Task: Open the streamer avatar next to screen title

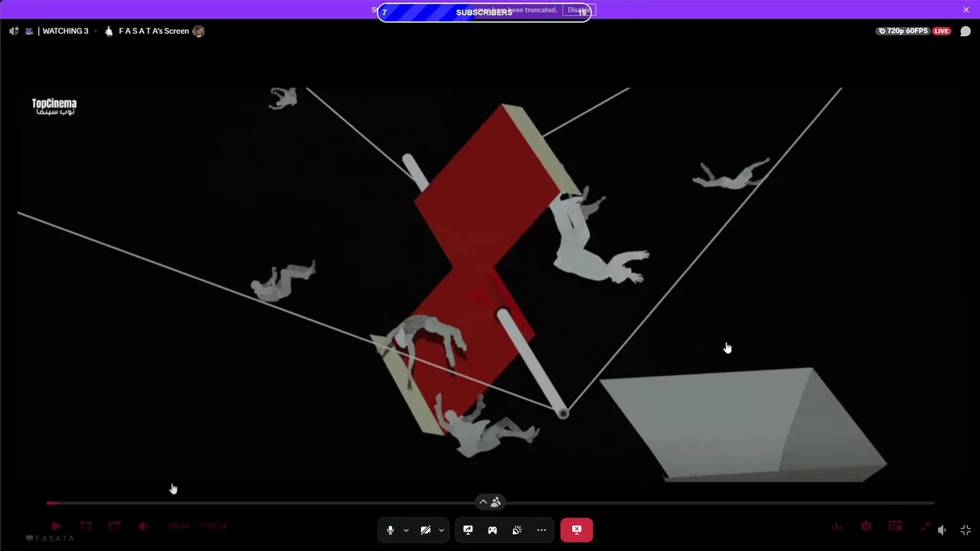Action: click(x=198, y=31)
